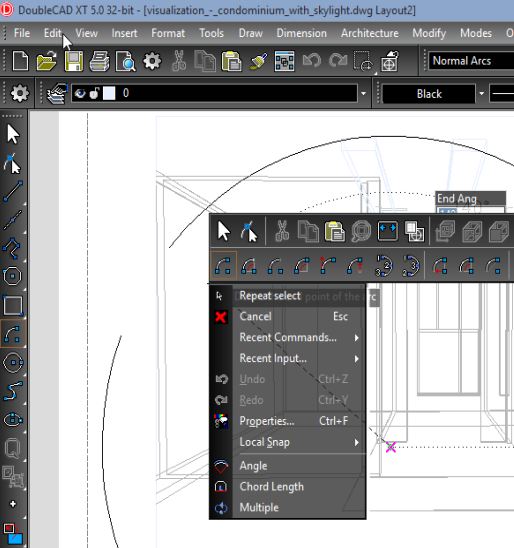Open the Insert menu
The height and width of the screenshot is (548, 514).
124,33
